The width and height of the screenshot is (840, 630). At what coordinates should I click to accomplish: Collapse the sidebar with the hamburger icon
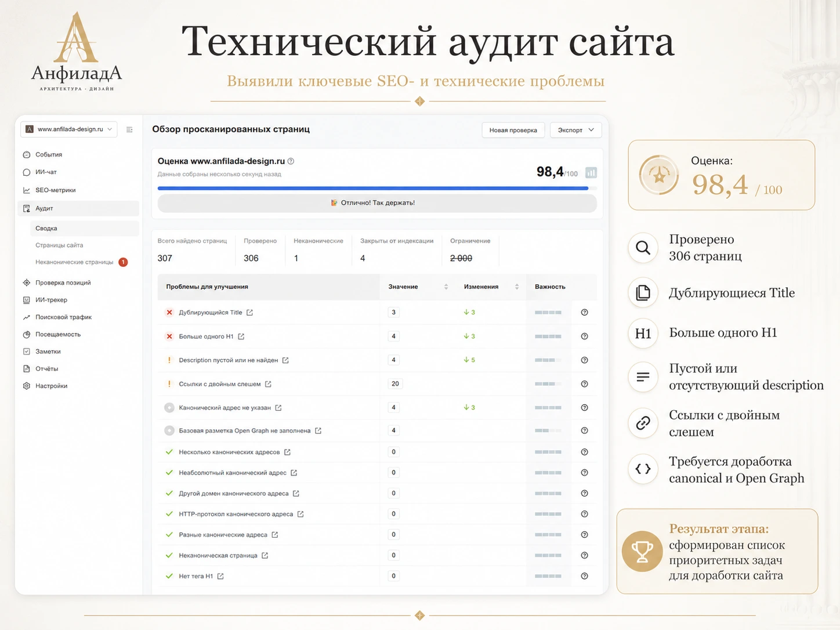pos(129,129)
